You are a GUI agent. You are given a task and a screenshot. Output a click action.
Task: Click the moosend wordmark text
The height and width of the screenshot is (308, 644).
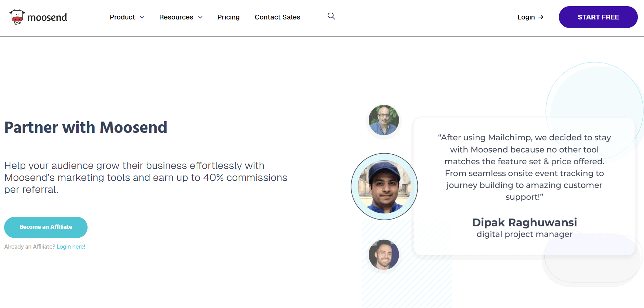[x=47, y=17]
